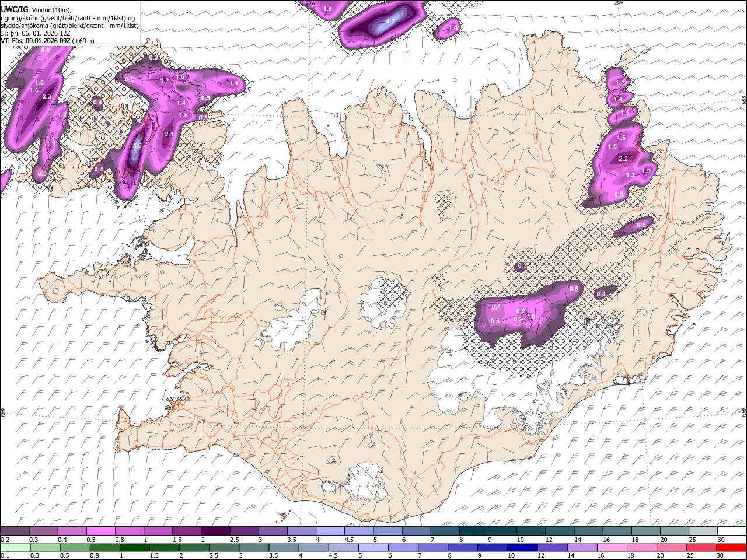Click the 'UWC/IG' heading in the title box

(14, 9)
